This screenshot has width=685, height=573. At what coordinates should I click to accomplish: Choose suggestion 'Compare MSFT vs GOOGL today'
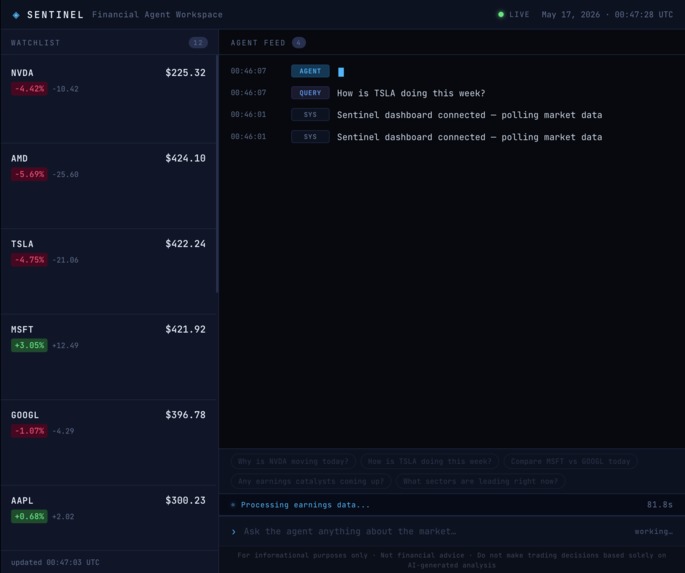(x=570, y=461)
